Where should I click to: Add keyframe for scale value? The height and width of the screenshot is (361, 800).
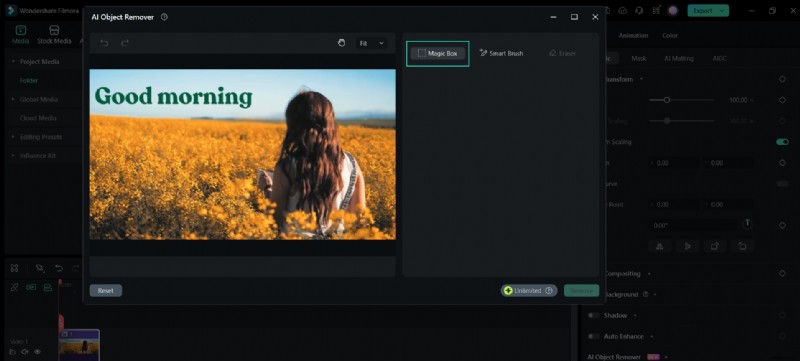782,100
